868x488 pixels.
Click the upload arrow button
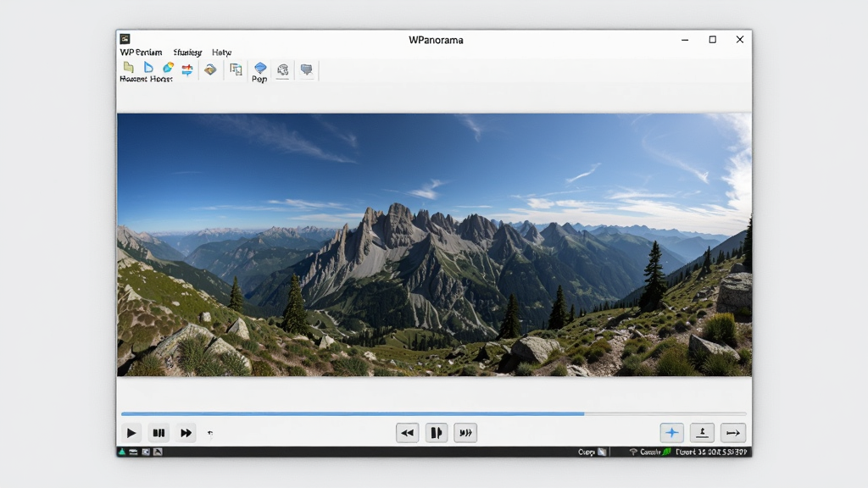point(702,433)
